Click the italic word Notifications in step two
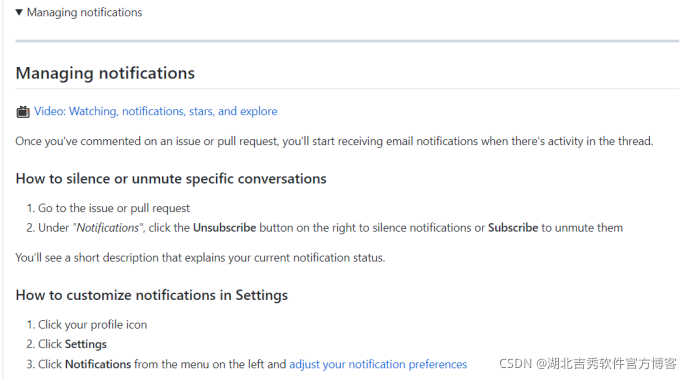This screenshot has width=692, height=379. pyautogui.click(x=108, y=228)
